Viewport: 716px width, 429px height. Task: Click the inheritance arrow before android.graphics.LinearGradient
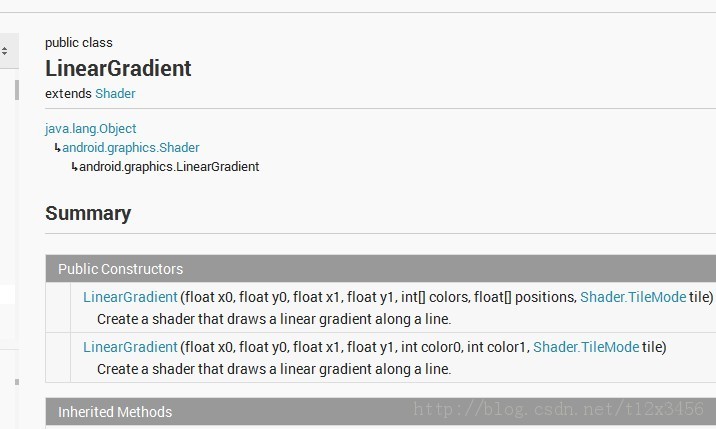click(x=74, y=167)
